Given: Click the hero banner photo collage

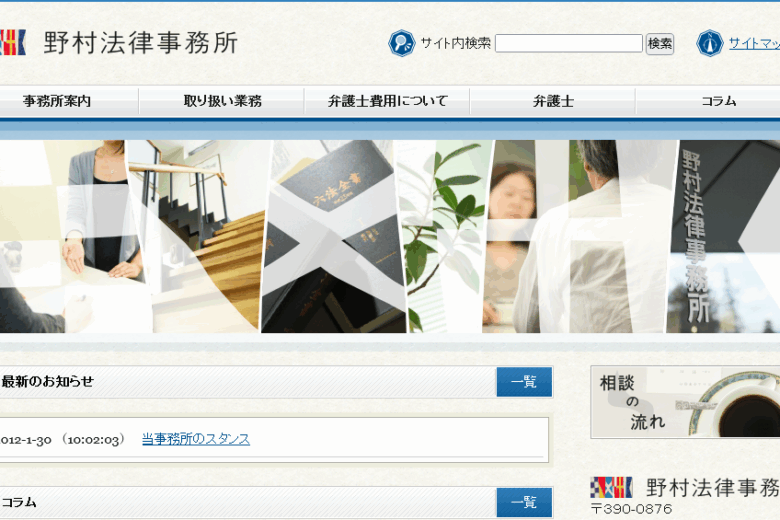Looking at the screenshot, I should point(390,236).
